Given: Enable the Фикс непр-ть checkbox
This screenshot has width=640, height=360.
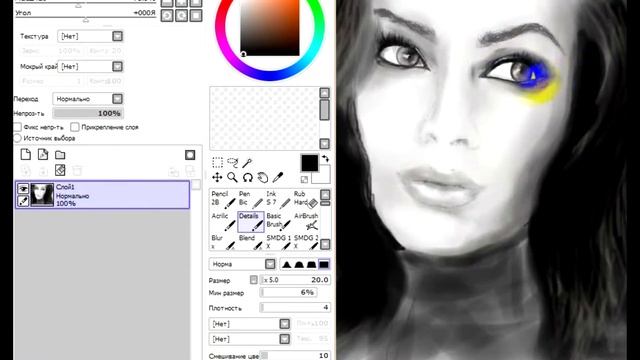Looking at the screenshot, I should coord(18,127).
